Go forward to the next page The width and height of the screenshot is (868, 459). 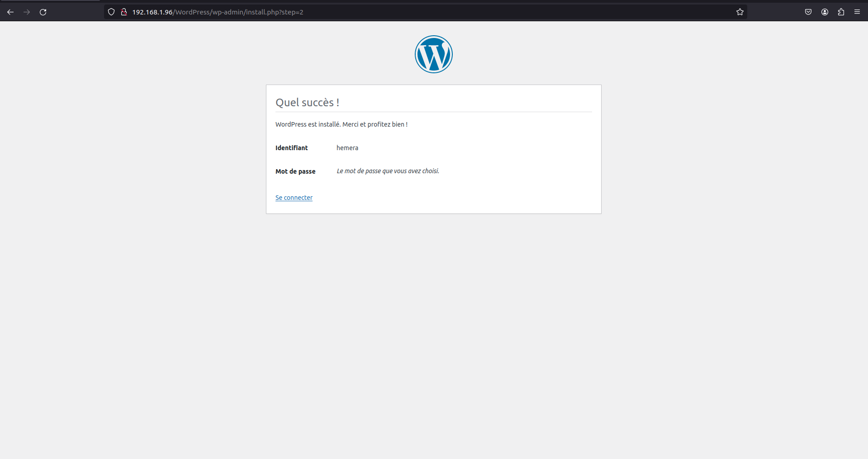pyautogui.click(x=27, y=12)
